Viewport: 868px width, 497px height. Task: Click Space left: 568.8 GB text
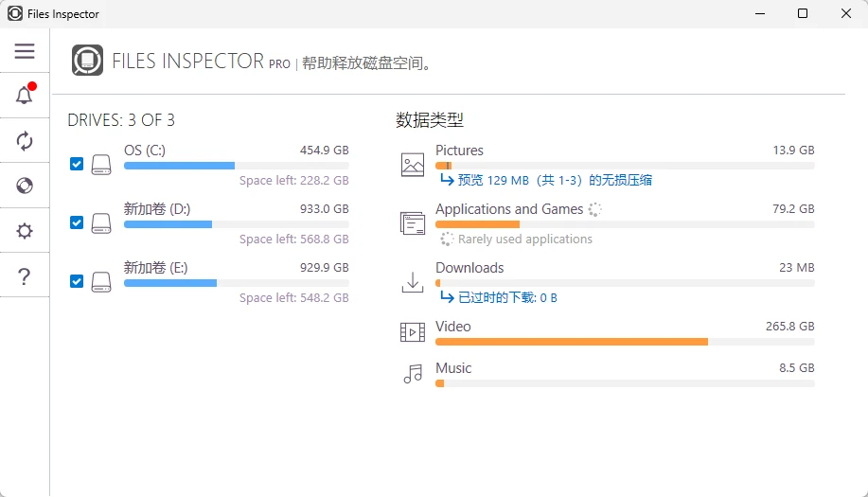[294, 240]
